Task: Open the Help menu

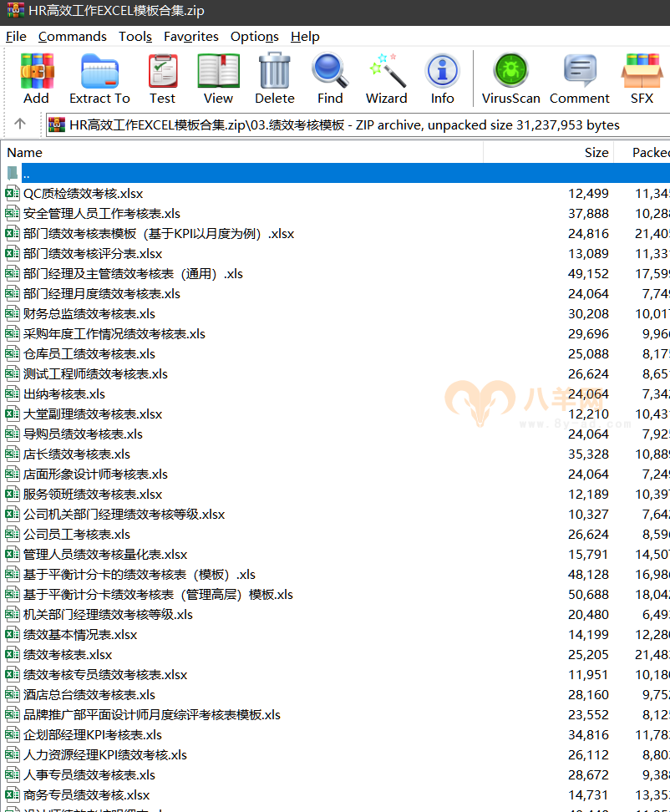Action: tap(305, 37)
